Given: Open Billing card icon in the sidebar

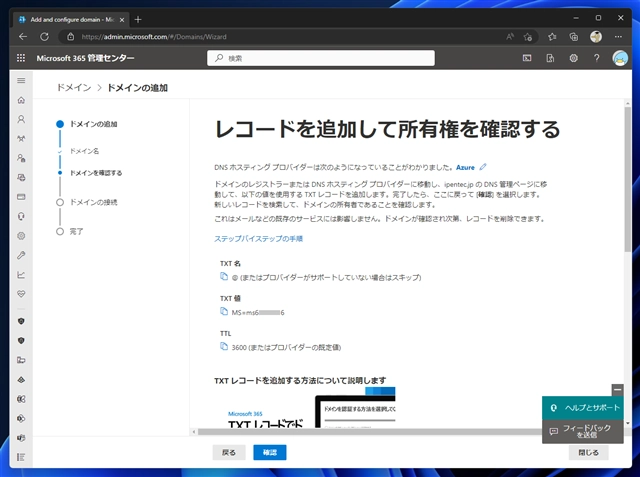Looking at the screenshot, I should click(x=21, y=197).
